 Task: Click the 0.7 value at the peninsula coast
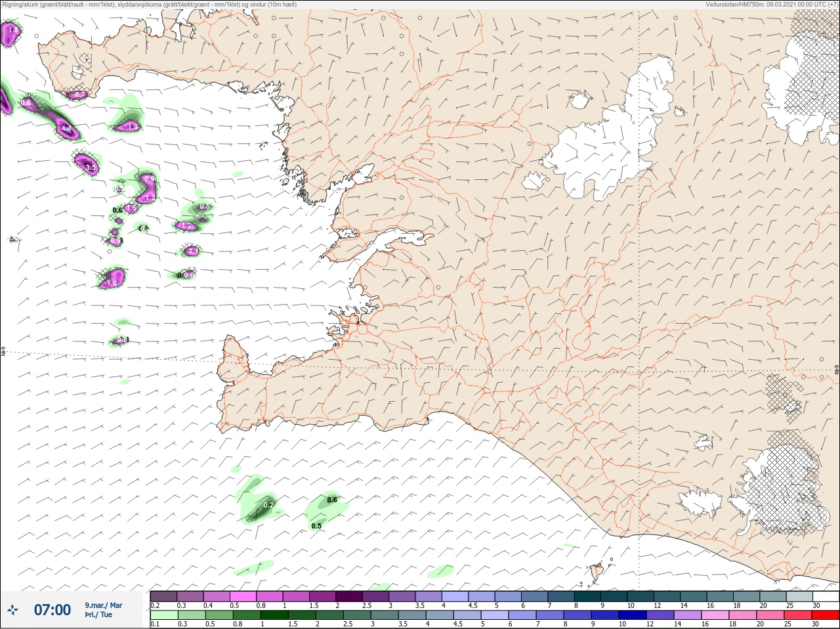pyautogui.click(x=79, y=95)
